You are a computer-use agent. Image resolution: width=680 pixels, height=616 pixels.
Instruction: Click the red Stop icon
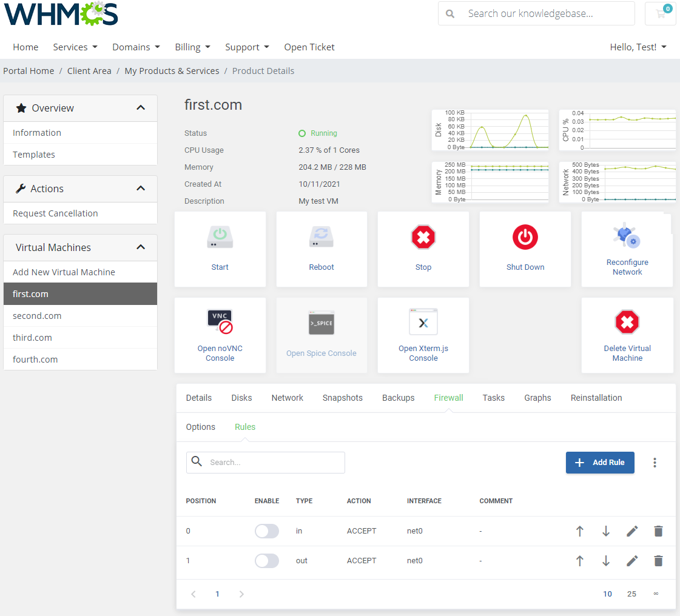click(423, 236)
